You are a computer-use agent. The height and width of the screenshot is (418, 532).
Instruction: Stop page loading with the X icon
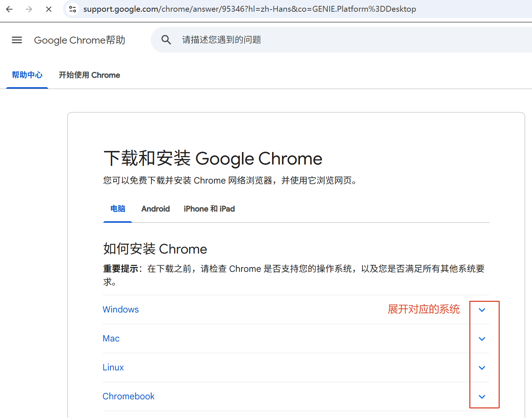click(48, 9)
